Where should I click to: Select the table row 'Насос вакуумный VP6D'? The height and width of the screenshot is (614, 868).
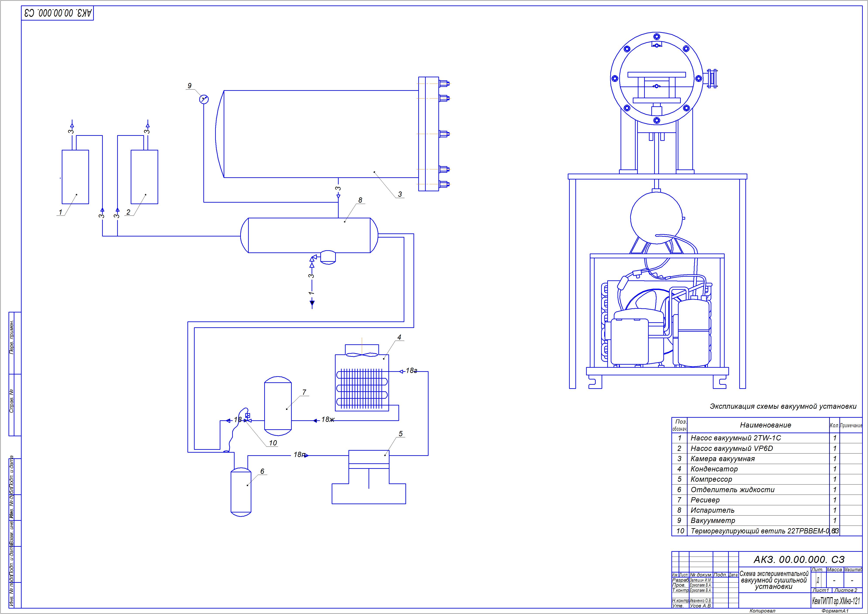click(767, 448)
